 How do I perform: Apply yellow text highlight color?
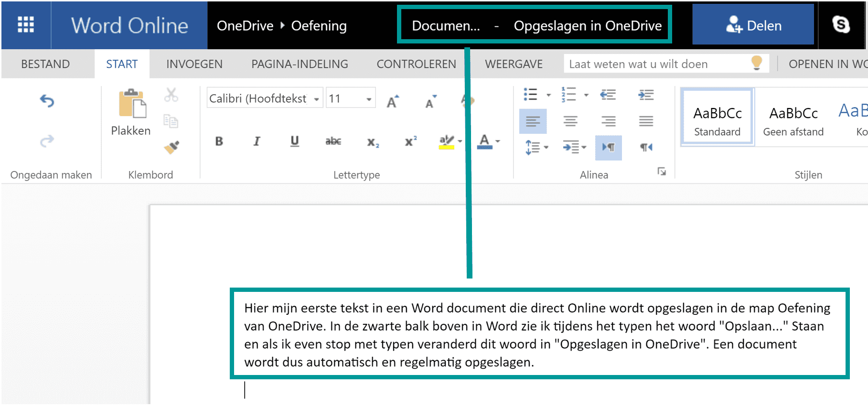click(446, 141)
